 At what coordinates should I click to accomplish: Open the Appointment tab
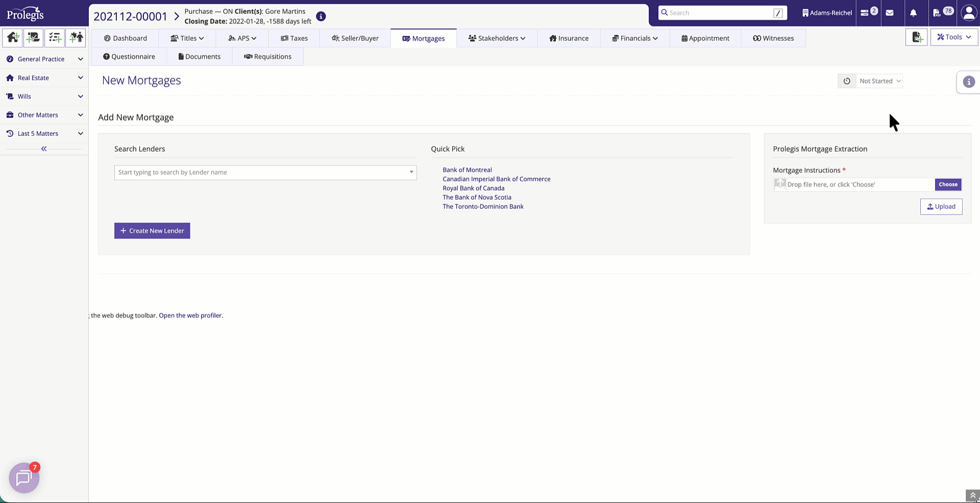click(x=705, y=38)
